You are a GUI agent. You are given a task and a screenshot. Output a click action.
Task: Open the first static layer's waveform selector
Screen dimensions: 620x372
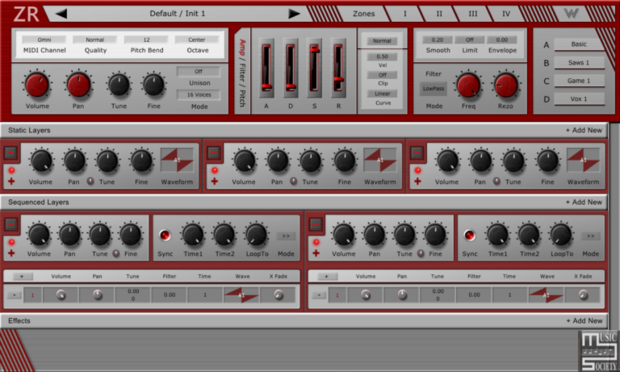pyautogui.click(x=177, y=160)
